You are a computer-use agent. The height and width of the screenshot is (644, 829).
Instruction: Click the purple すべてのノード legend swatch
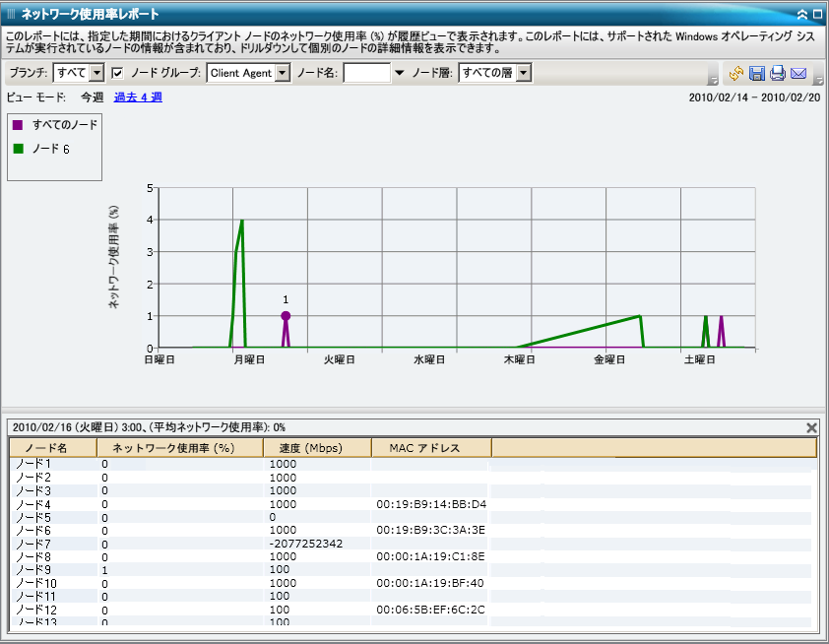pyautogui.click(x=18, y=125)
